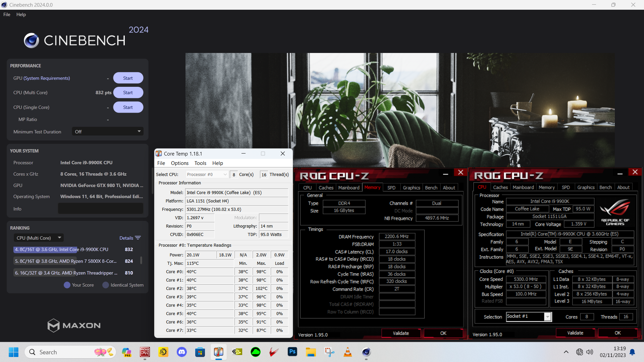This screenshot has height=362, width=644.
Task: Open File Explorer from the taskbar
Action: (311, 352)
